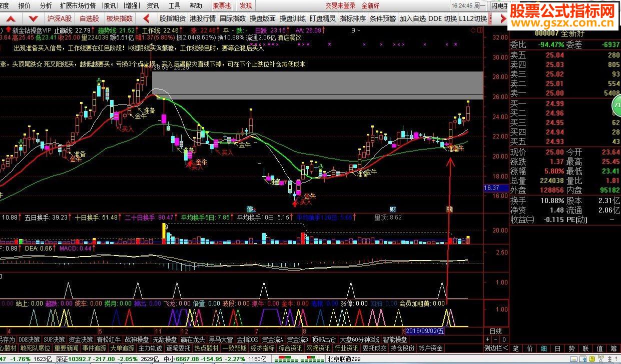The width and height of the screenshot is (621, 364).
Task: Select the DDE决策 indicator tab
Action: [x=30, y=339]
